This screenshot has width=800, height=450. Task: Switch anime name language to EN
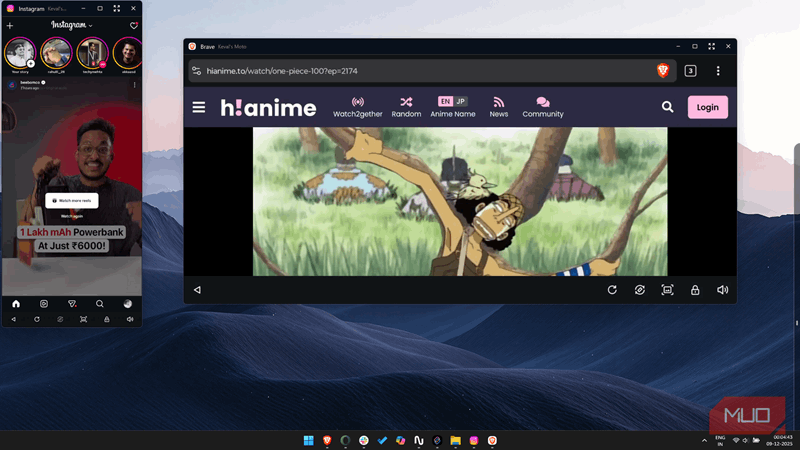(x=445, y=101)
